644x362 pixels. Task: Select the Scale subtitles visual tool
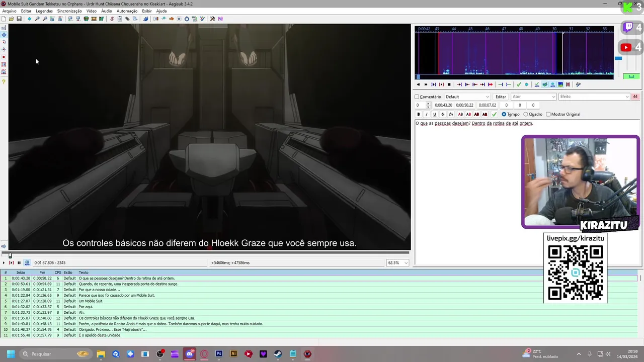(x=4, y=57)
